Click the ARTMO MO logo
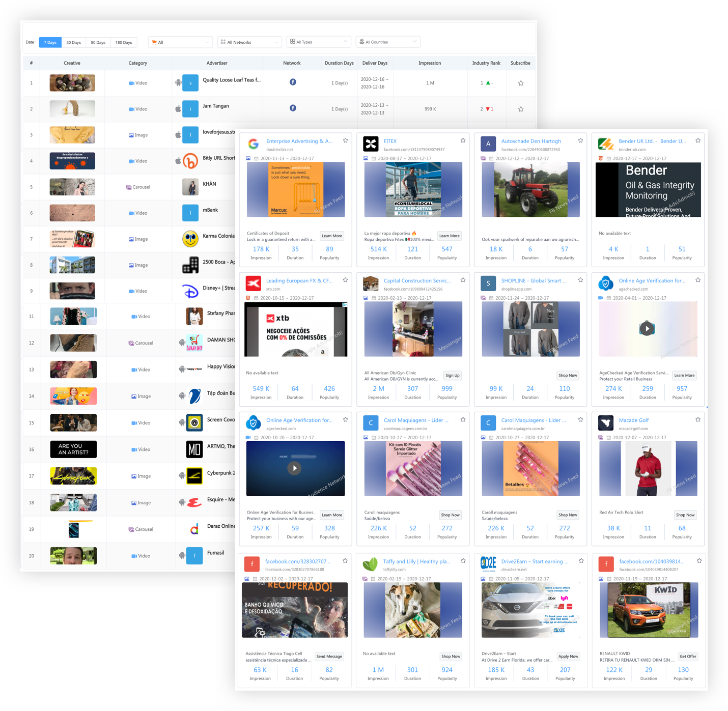Image resolution: width=728 pixels, height=711 pixels. [x=194, y=449]
